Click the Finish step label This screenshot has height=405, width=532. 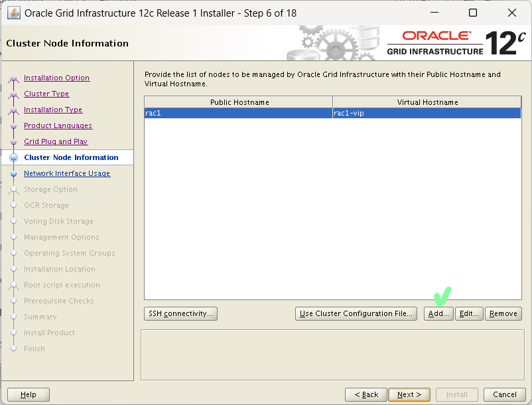(x=34, y=349)
